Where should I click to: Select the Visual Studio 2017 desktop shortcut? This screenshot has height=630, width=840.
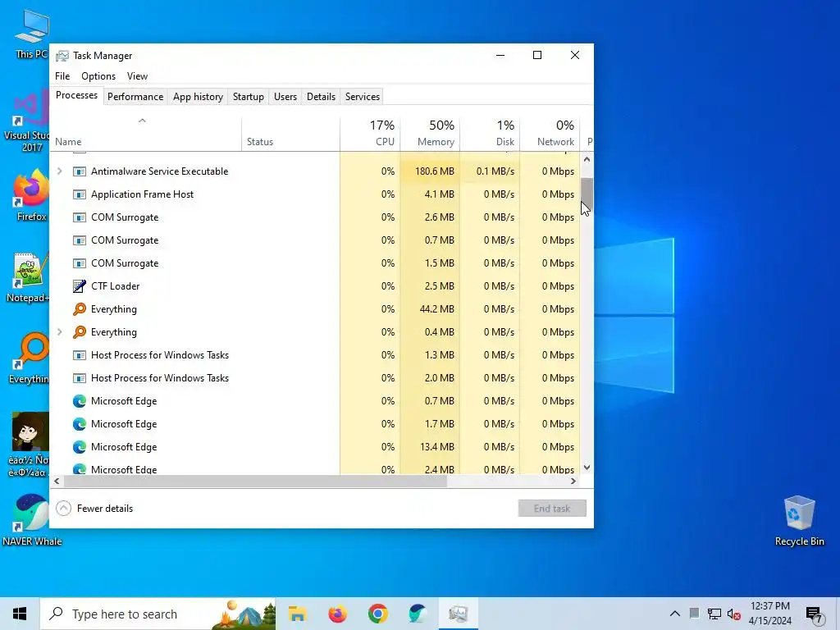coord(30,122)
